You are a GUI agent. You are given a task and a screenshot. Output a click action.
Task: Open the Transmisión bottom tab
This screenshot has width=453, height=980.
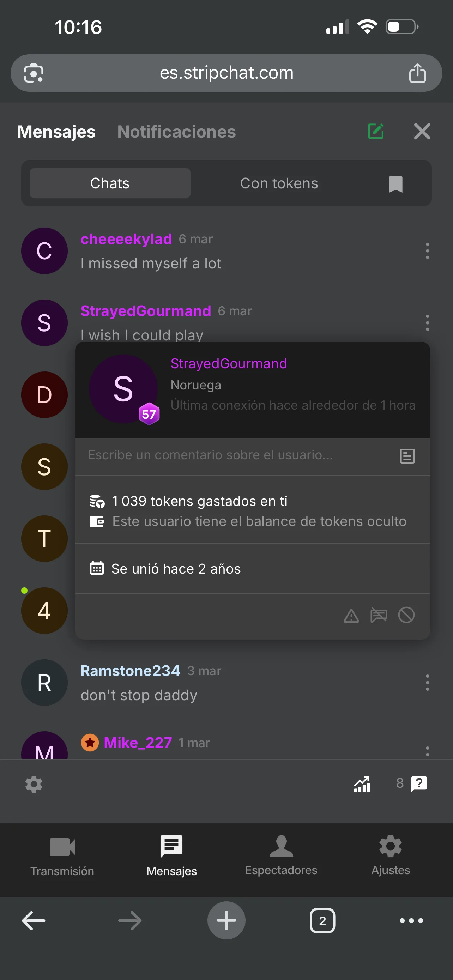coord(62,854)
